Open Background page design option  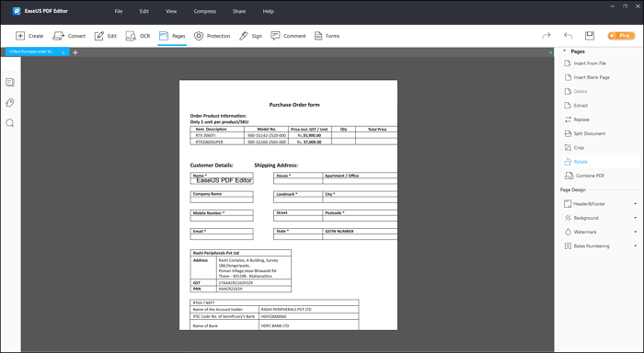click(x=581, y=218)
